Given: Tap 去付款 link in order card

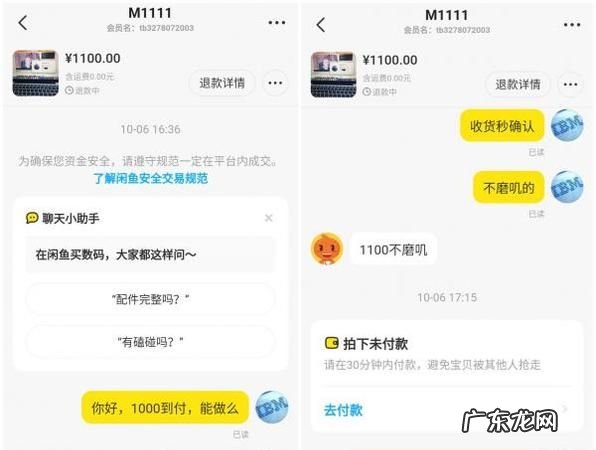Looking at the screenshot, I should (x=343, y=410).
